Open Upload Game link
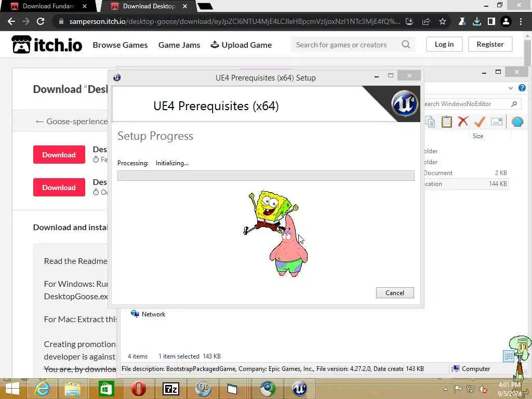 241,45
